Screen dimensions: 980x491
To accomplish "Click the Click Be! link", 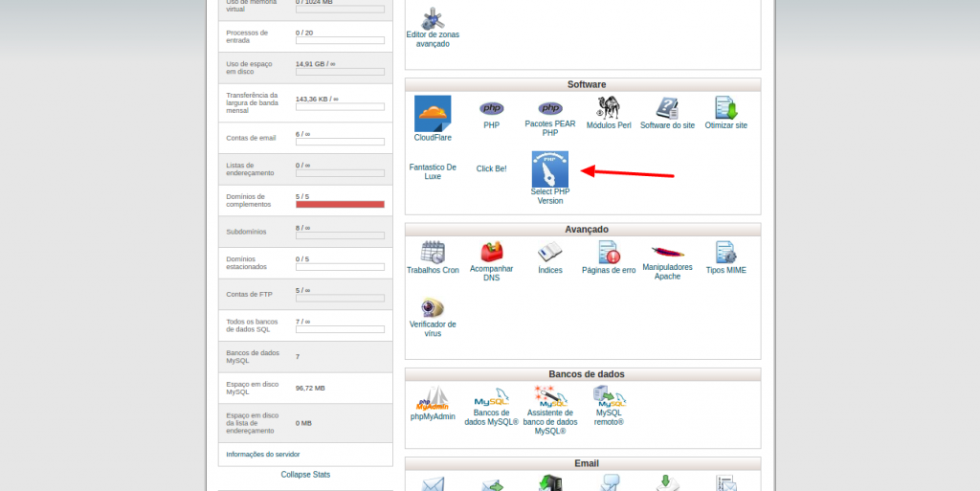I will coord(491,168).
